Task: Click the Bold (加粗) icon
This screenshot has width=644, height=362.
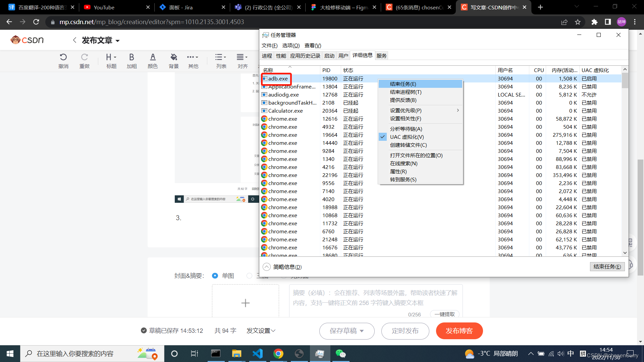Action: 131,57
